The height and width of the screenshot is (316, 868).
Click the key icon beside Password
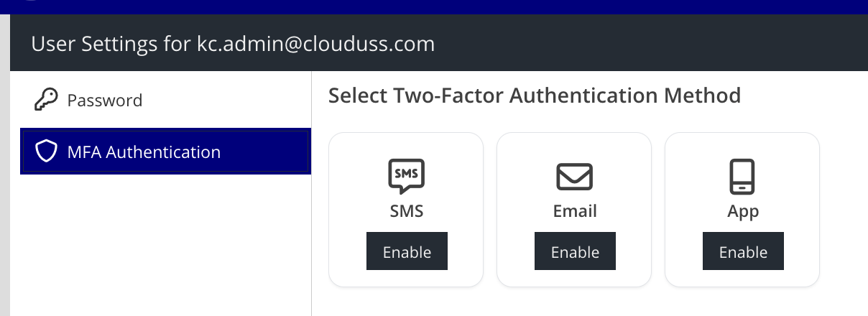click(x=46, y=100)
